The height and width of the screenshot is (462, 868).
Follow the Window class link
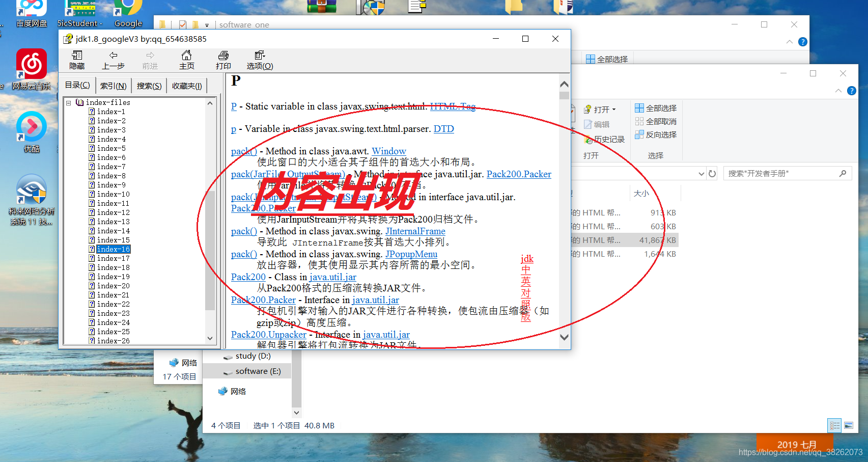pyautogui.click(x=389, y=151)
